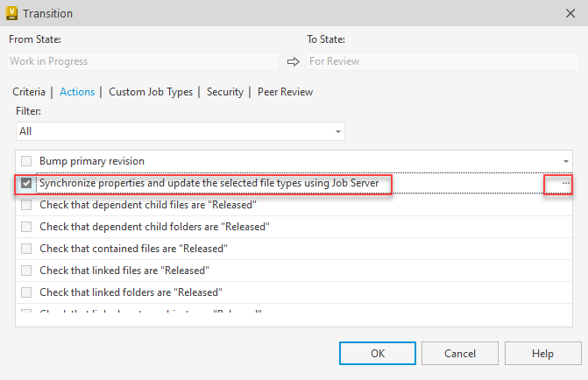Open Help for the Transition dialog
The height and width of the screenshot is (380, 588).
click(542, 354)
